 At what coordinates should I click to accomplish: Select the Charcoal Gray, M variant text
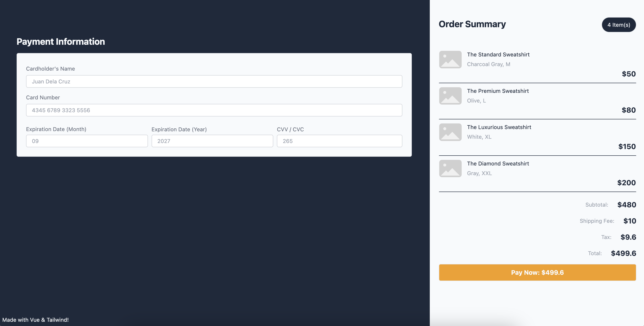[x=488, y=64]
